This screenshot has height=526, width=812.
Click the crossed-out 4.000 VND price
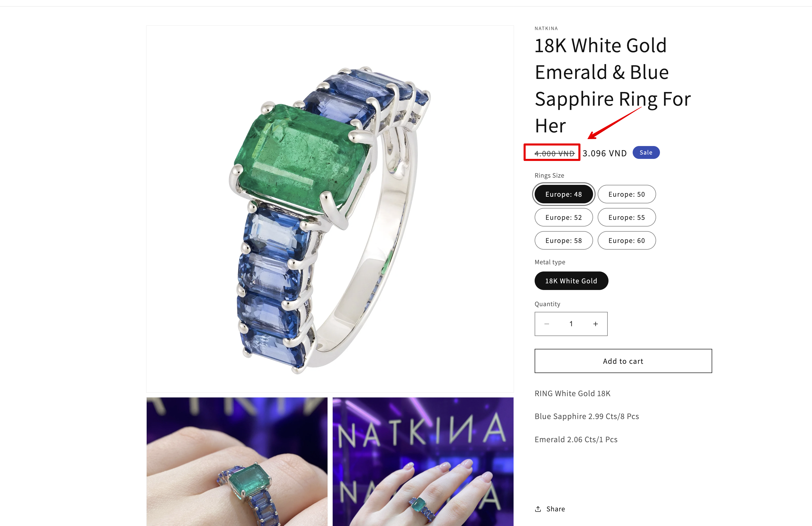(x=554, y=154)
